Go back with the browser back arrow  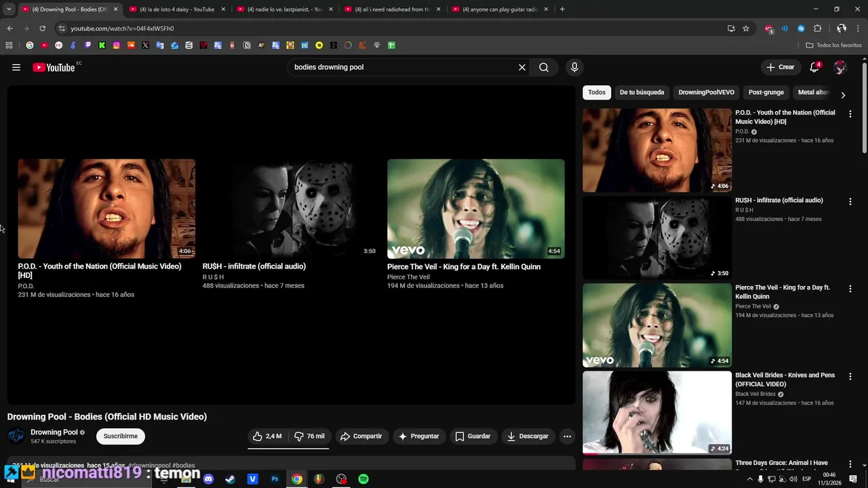pyautogui.click(x=9, y=28)
